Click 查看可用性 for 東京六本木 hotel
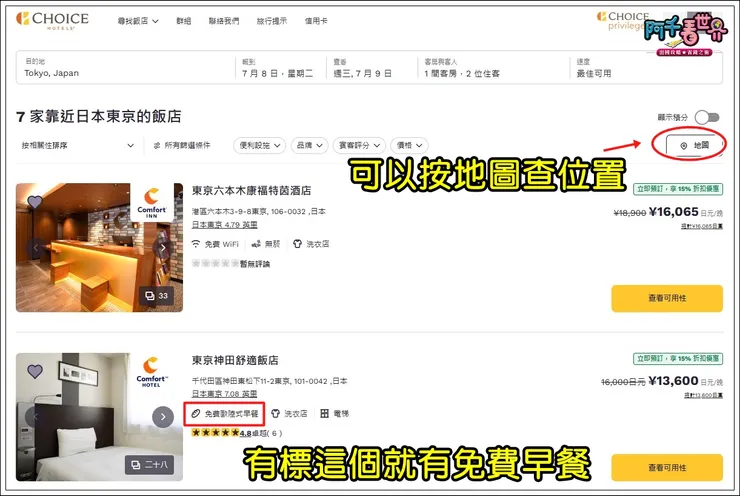The height and width of the screenshot is (496, 740). click(x=667, y=298)
